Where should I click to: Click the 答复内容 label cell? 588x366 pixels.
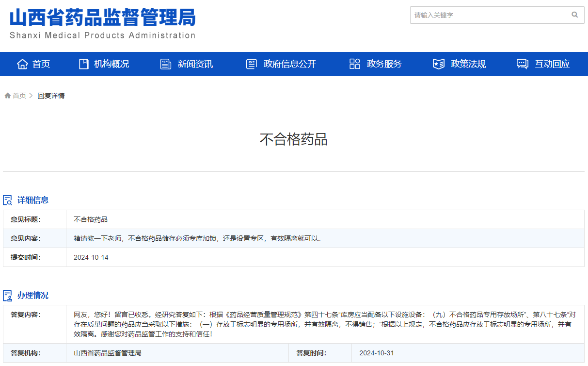click(x=35, y=324)
